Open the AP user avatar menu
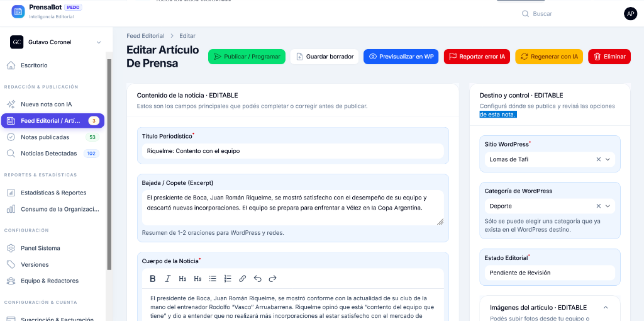 (630, 14)
